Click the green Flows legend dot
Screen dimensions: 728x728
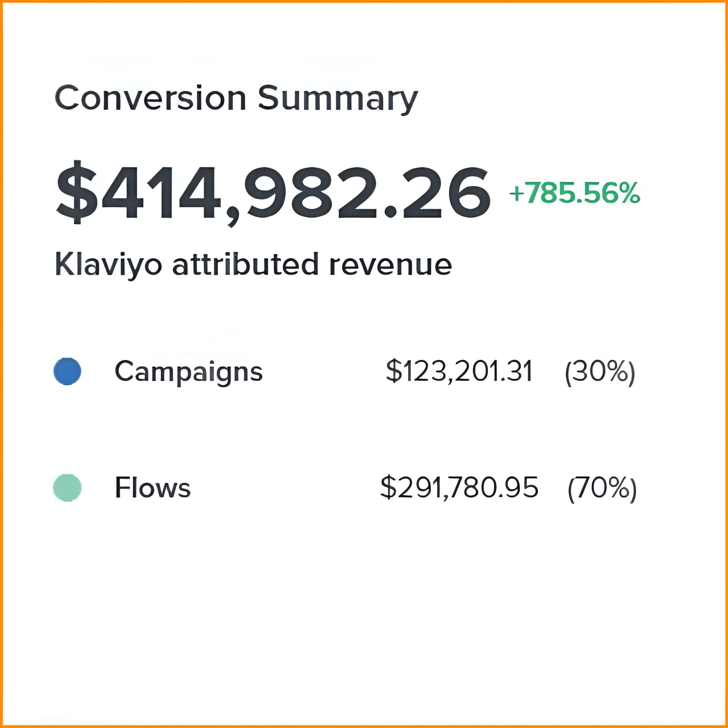[x=67, y=487]
